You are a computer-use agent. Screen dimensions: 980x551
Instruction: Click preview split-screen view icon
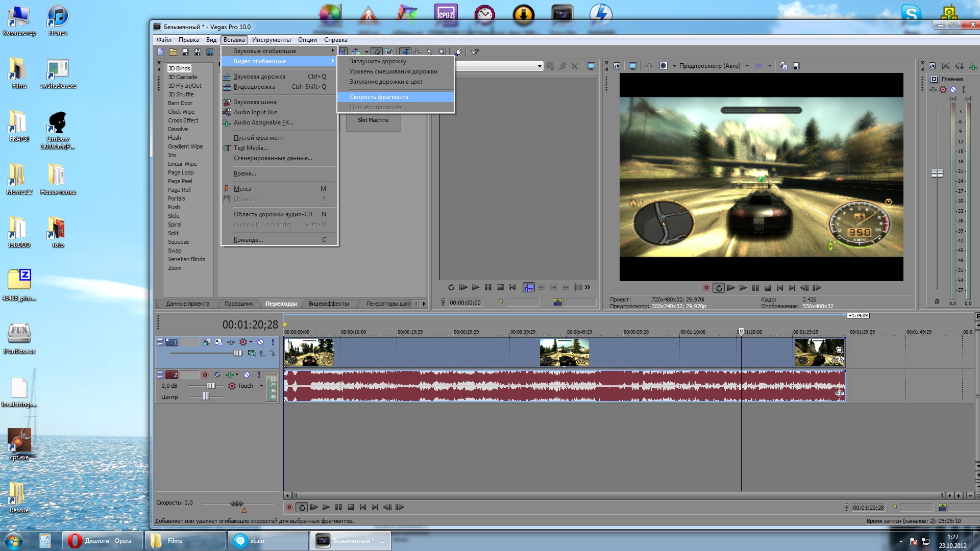coord(664,66)
